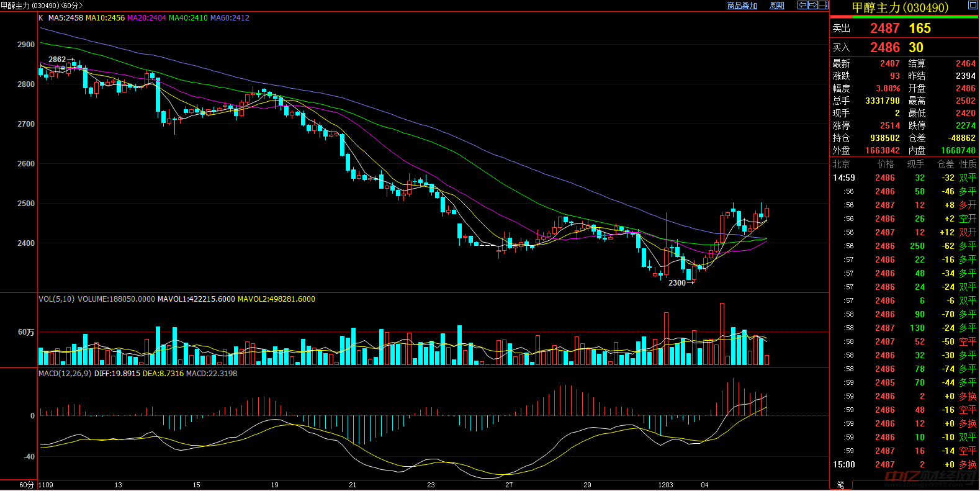Click the quote panel heading 甲醇主力 (030490)
This screenshot has width=980, height=491.
coord(900,7)
